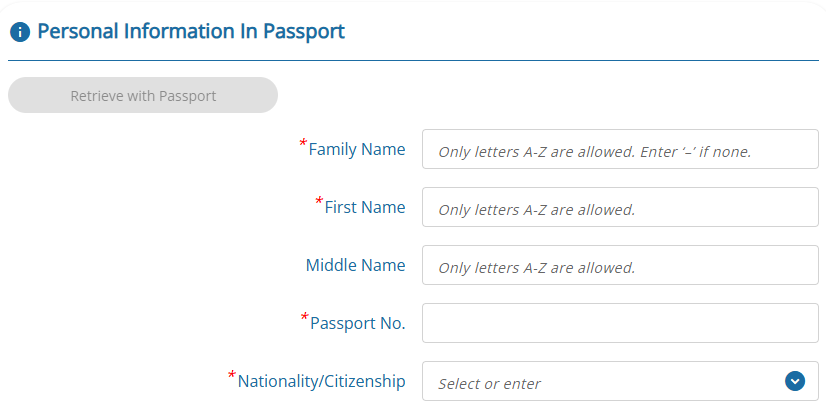Screen dimensions: 826x412
Task: Click the Personal Information In Passport heading text
Action: pos(191,31)
